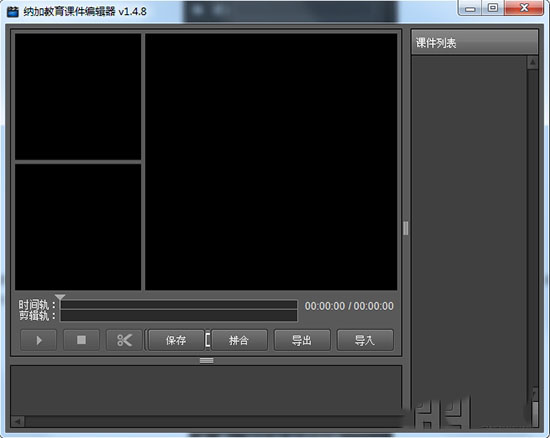Click the 拼合 button
This screenshot has height=438, width=550.
tap(239, 340)
